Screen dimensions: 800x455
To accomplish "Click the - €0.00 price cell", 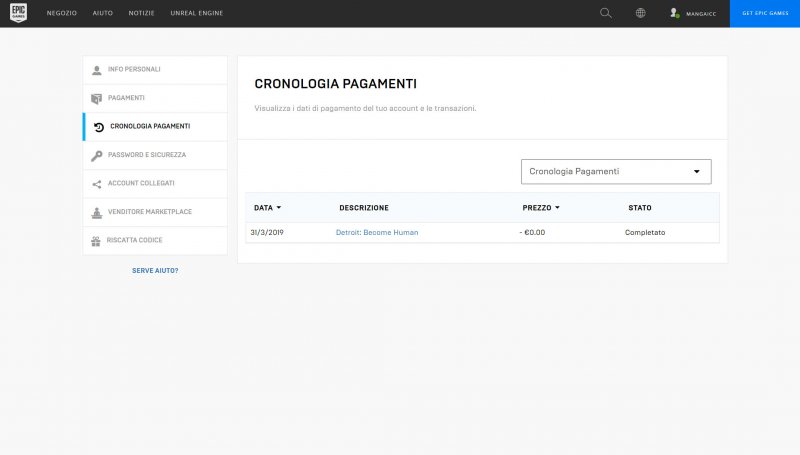I will coord(532,232).
